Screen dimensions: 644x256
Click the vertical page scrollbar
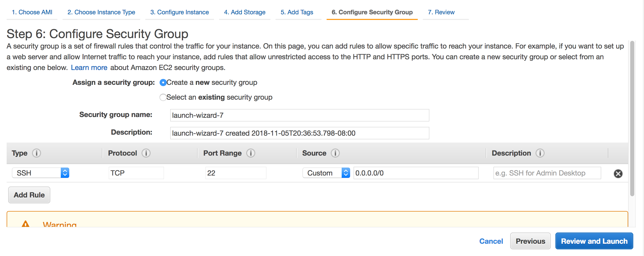tap(632, 118)
